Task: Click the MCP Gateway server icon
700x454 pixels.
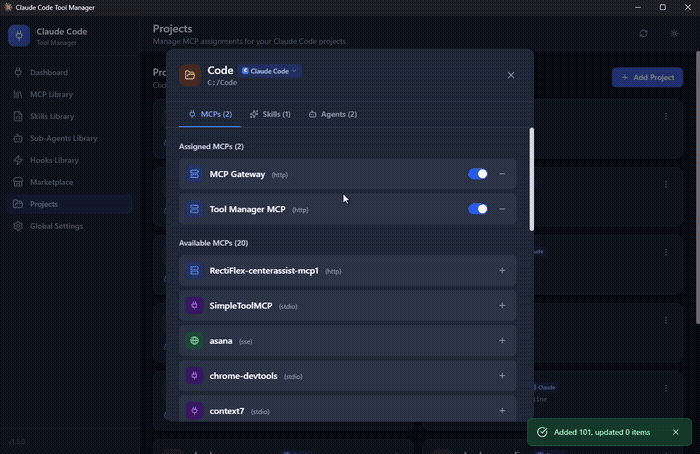Action: [194, 174]
